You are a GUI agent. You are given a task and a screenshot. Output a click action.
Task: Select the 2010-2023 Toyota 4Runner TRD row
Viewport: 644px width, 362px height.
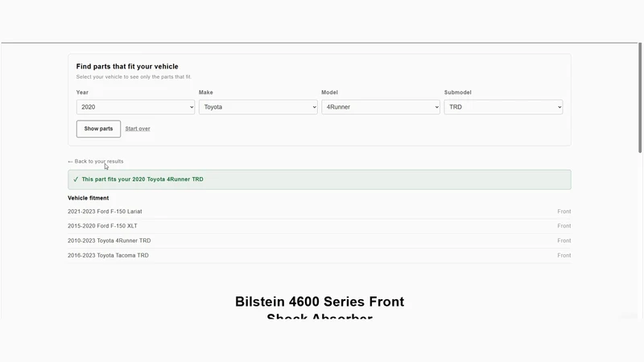coord(319,241)
